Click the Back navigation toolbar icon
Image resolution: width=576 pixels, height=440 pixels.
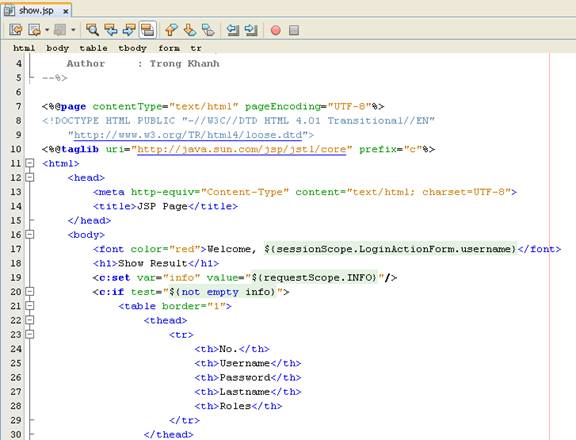(35, 30)
